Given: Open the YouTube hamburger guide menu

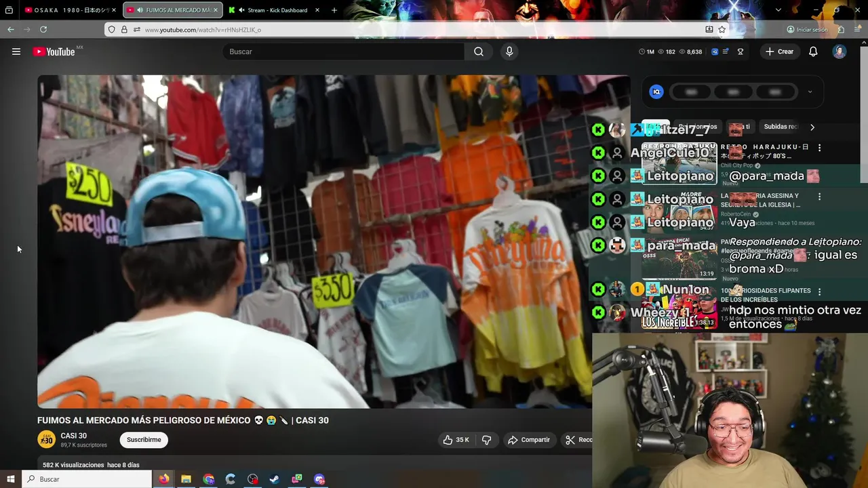Looking at the screenshot, I should [16, 52].
